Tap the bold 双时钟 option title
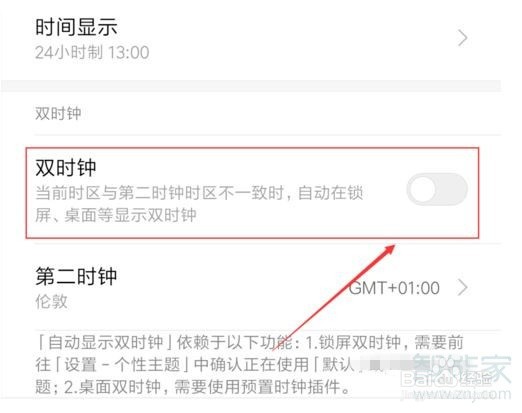Viewport: 522px width, 413px height. coord(66,167)
